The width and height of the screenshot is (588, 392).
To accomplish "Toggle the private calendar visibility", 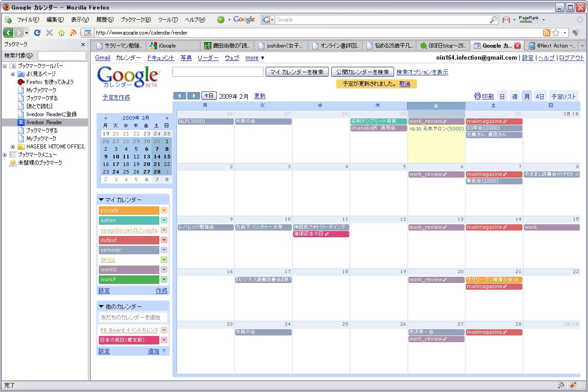I will (x=129, y=210).
